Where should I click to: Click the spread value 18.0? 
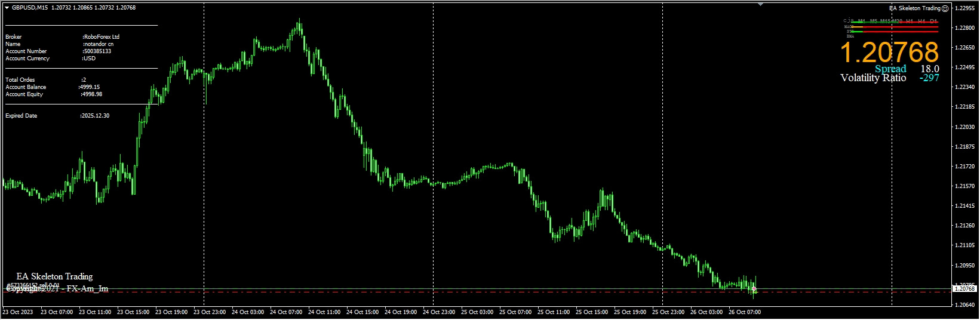click(x=930, y=69)
